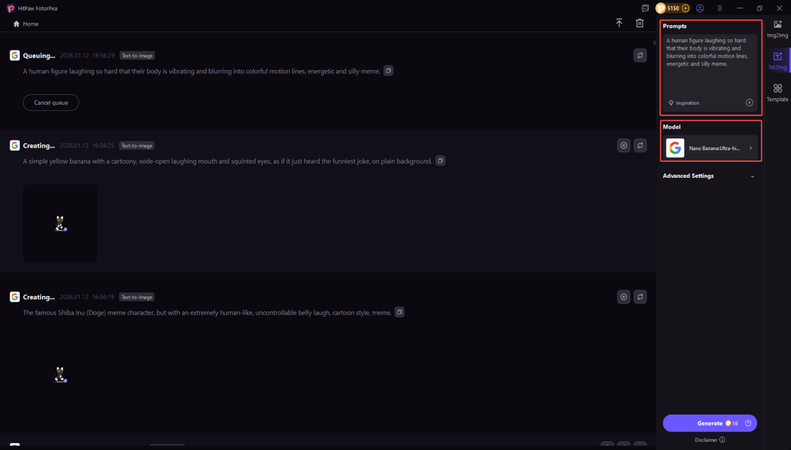This screenshot has width=791, height=450.
Task: Open the hamburger menu in title bar
Action: tap(719, 8)
